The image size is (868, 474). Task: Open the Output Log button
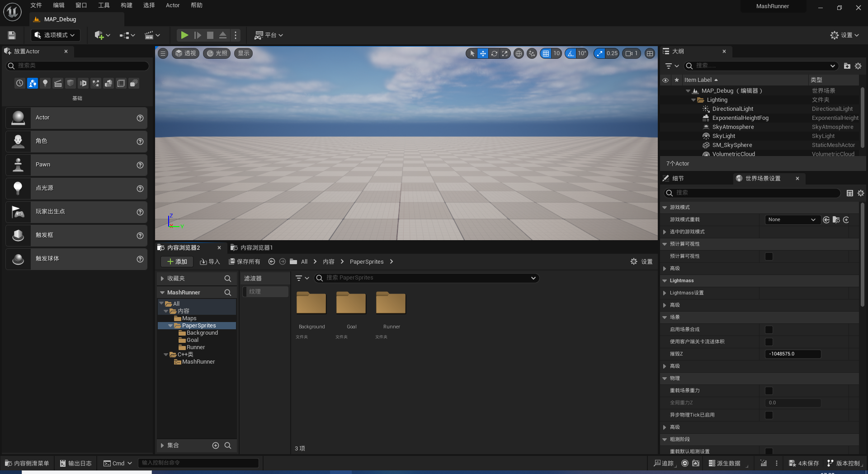point(76,463)
